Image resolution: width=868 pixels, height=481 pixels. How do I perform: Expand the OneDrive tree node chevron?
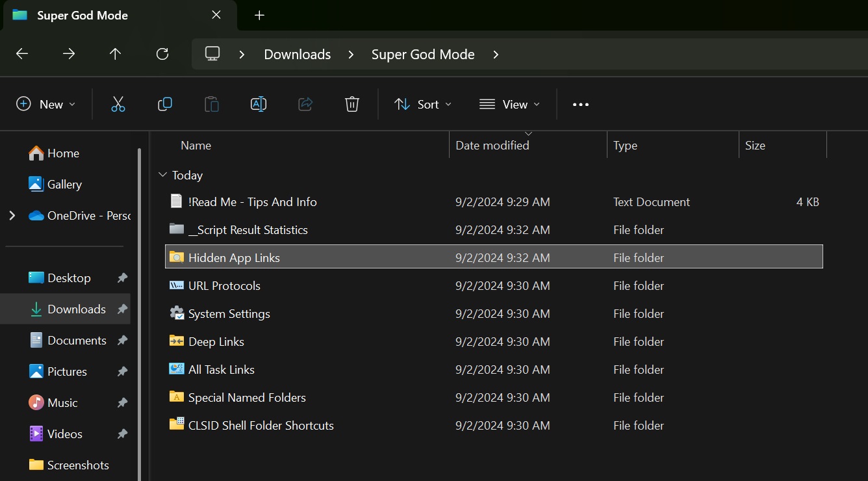12,215
